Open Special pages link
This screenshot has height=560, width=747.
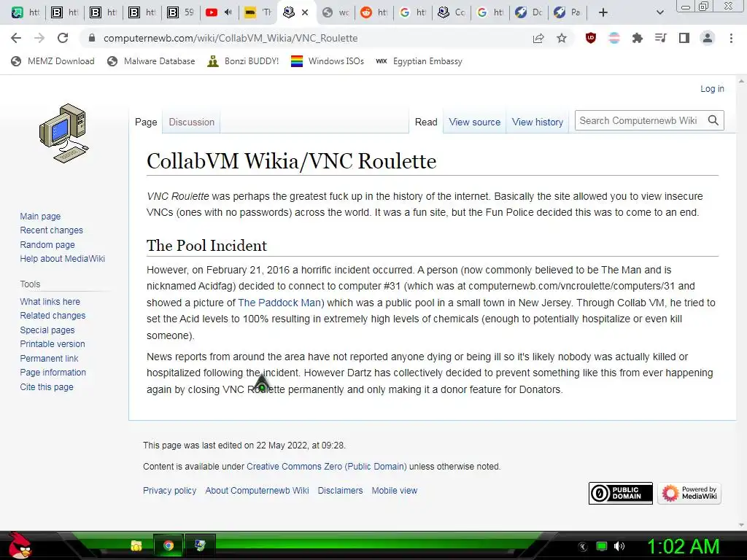pyautogui.click(x=47, y=330)
